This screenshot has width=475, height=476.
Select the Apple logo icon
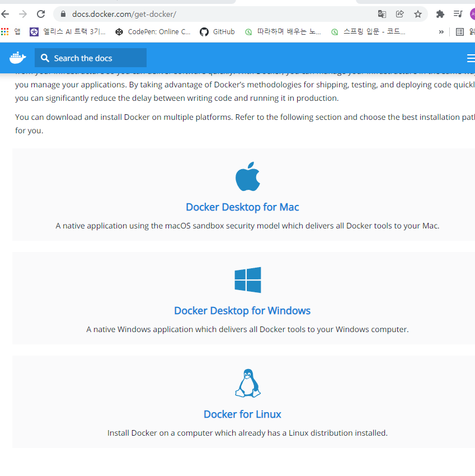(x=248, y=176)
